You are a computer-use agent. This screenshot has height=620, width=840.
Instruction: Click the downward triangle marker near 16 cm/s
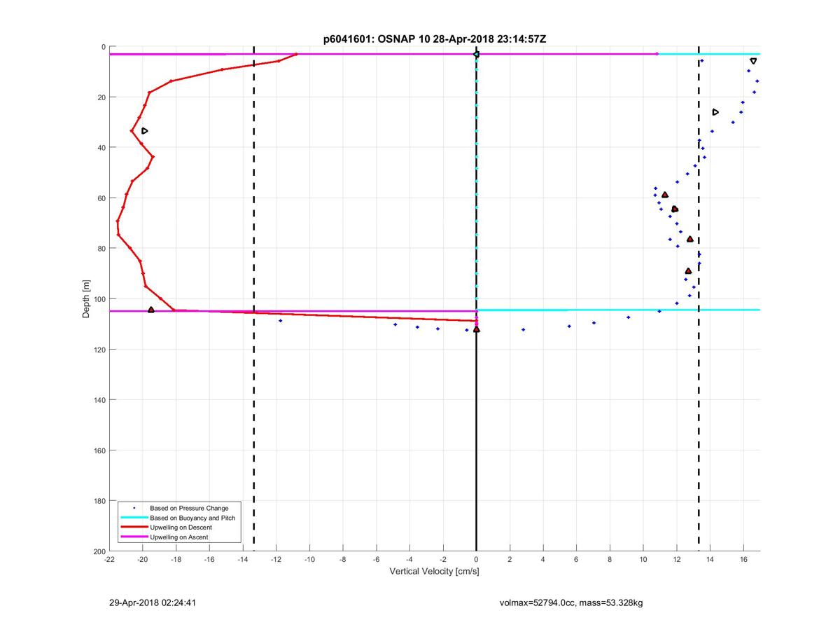[x=753, y=61]
